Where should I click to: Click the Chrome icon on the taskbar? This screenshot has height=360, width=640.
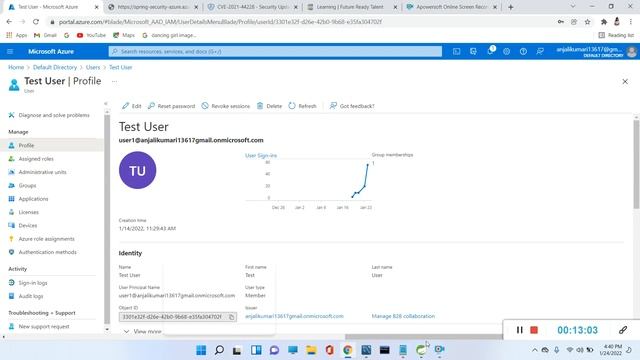pos(348,350)
